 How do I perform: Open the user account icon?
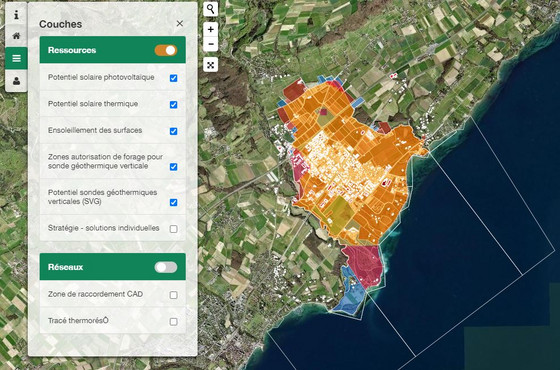pos(16,81)
